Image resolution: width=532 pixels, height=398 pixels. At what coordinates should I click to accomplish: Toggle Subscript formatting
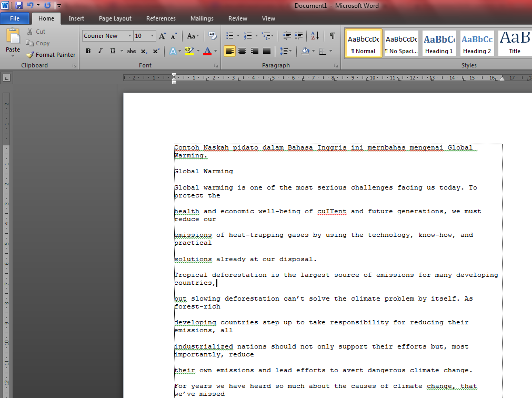144,51
